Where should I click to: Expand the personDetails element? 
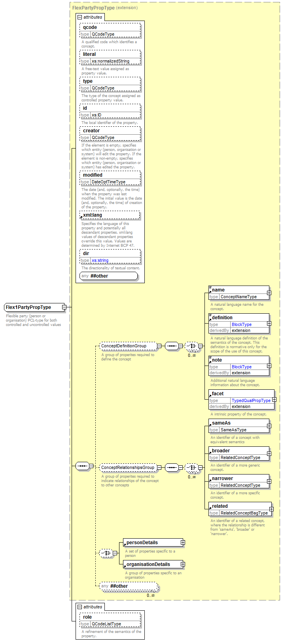click(183, 542)
